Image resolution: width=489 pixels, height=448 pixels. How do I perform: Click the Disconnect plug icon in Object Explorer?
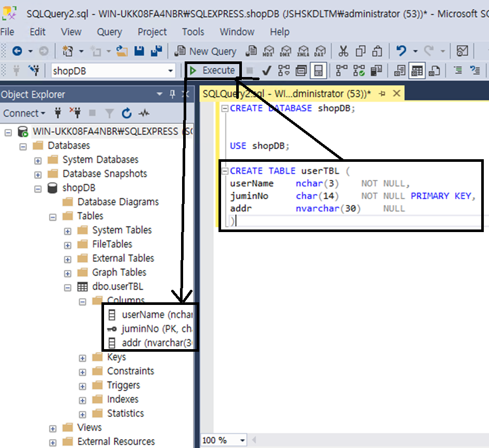pos(75,113)
